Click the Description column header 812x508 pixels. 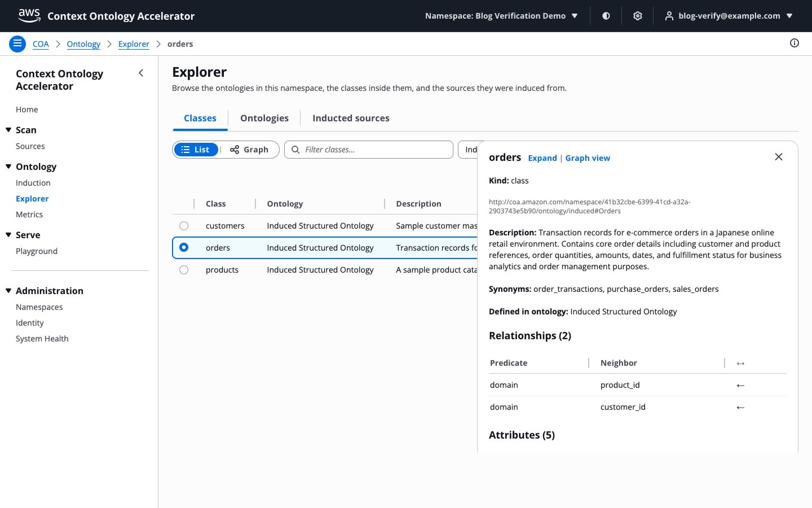tap(418, 204)
